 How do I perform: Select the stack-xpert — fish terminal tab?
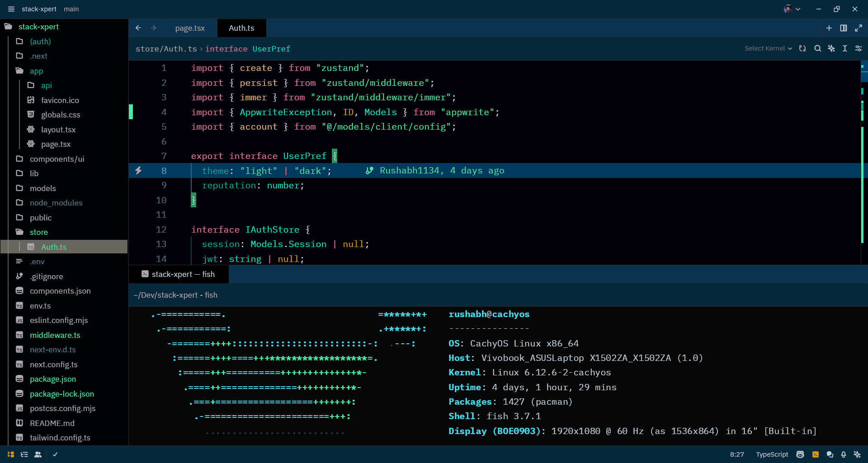[x=179, y=274]
